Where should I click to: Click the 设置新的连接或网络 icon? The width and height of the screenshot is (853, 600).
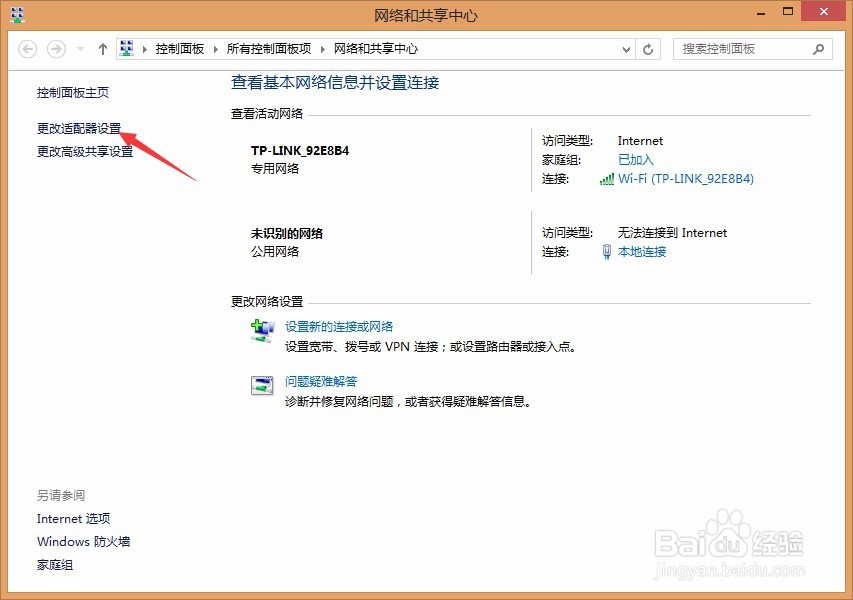[262, 329]
